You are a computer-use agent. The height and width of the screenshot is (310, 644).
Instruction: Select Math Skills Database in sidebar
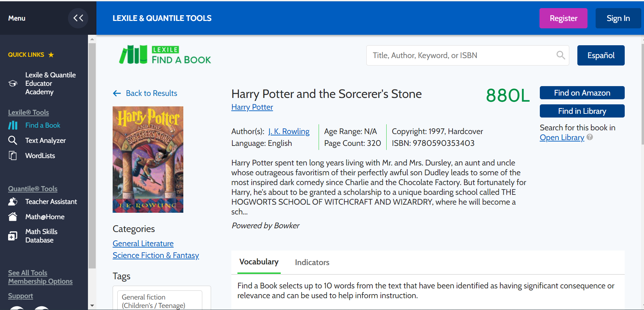tap(41, 236)
